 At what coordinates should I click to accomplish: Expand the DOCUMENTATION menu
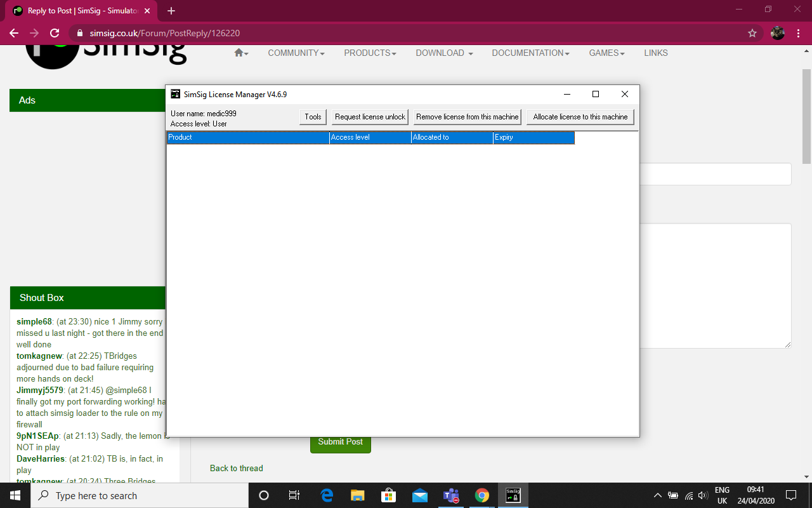pyautogui.click(x=530, y=53)
